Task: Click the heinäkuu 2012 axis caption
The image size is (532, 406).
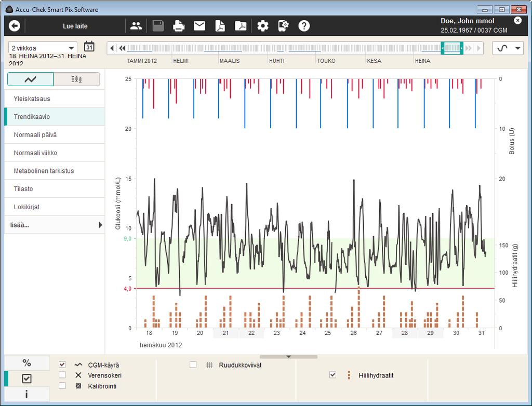Action: click(x=161, y=345)
